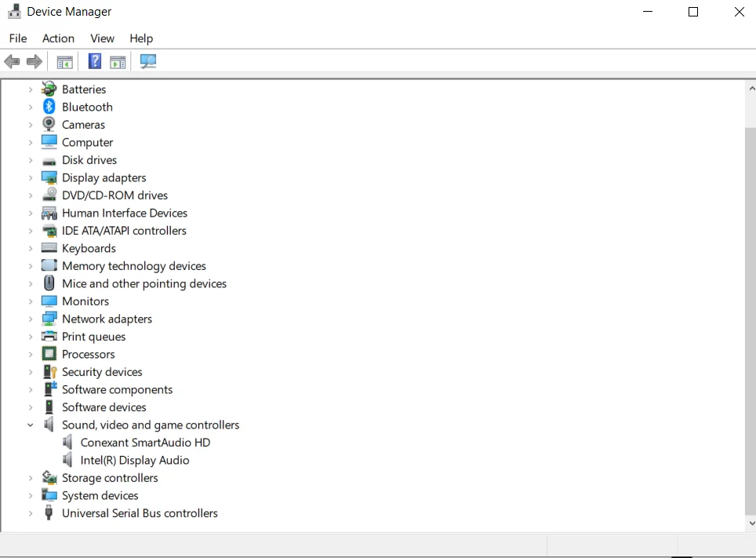Select the Conexant SmartAudio HD label
Image resolution: width=756 pixels, height=558 pixels.
[145, 443]
